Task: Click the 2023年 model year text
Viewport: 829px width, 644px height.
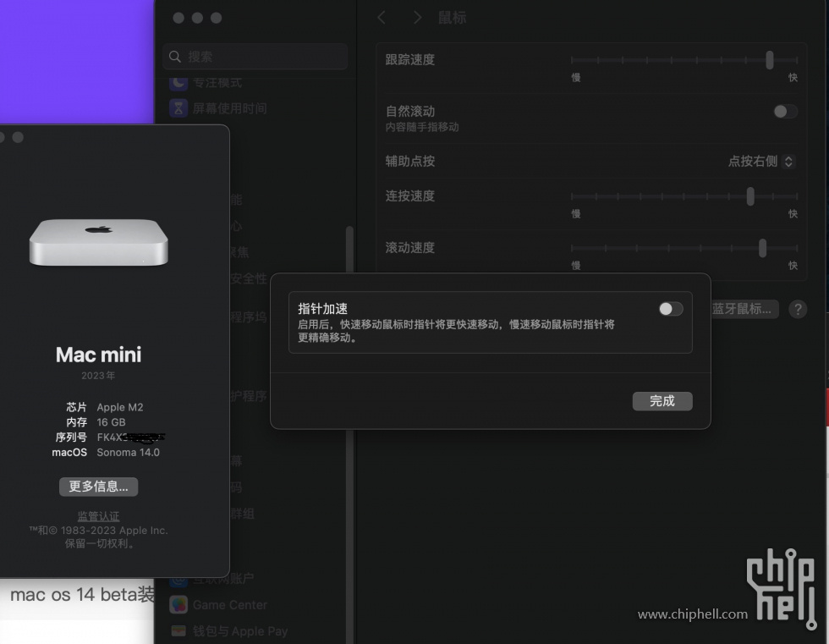Action: point(98,376)
